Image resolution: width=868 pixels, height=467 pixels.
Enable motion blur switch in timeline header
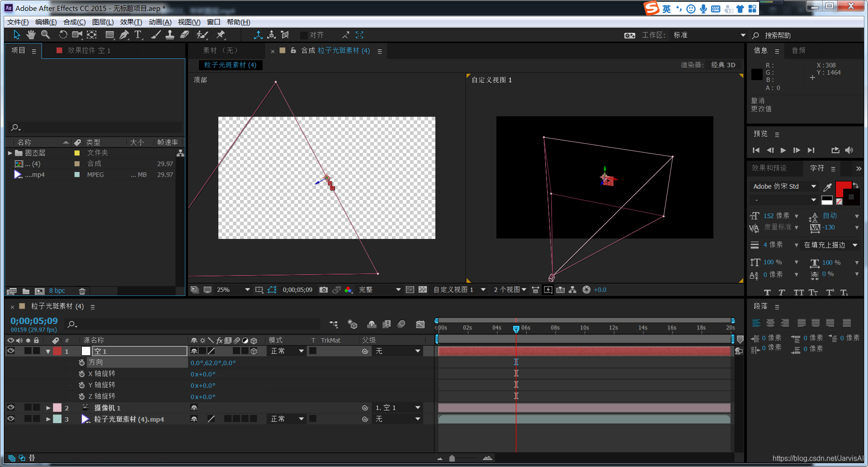pyautogui.click(x=401, y=324)
